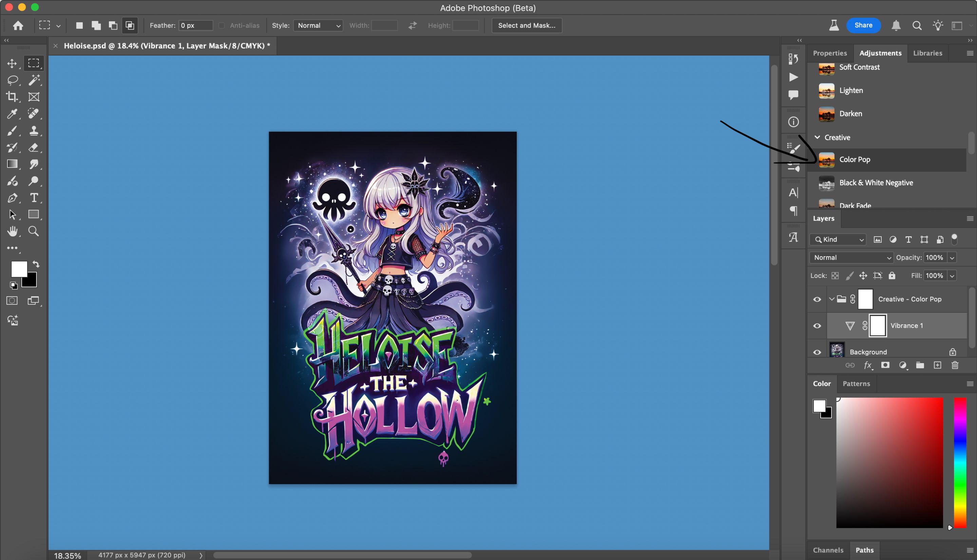Image resolution: width=977 pixels, height=560 pixels.
Task: Open layer styles fx menu
Action: [x=868, y=365]
